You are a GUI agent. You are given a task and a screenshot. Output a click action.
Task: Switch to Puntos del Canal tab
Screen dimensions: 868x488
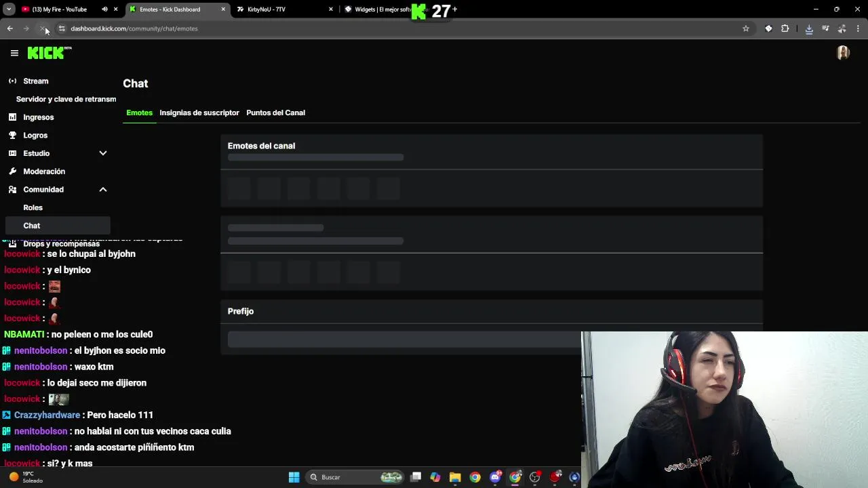[275, 113]
